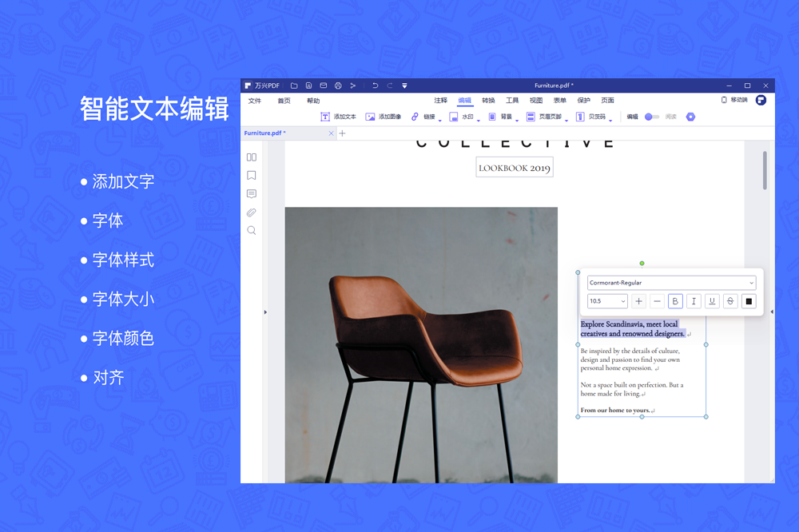Toggle bold formatting on selected text
The height and width of the screenshot is (532, 799).
point(675,301)
